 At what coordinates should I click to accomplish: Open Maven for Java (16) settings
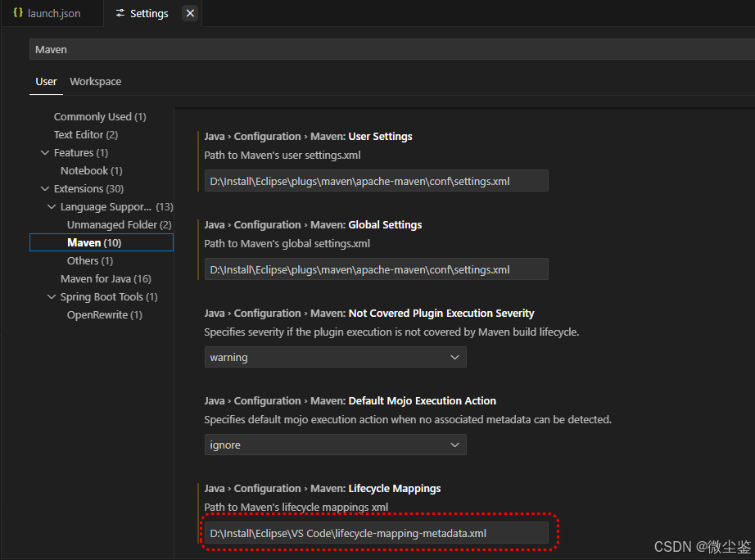106,279
